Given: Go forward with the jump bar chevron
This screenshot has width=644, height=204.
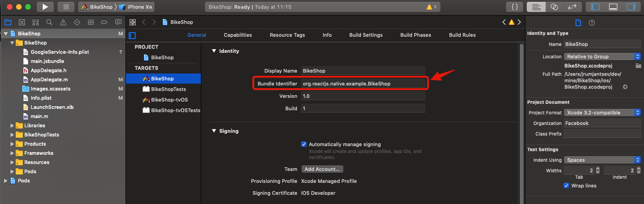Looking at the screenshot, I should pos(154,22).
